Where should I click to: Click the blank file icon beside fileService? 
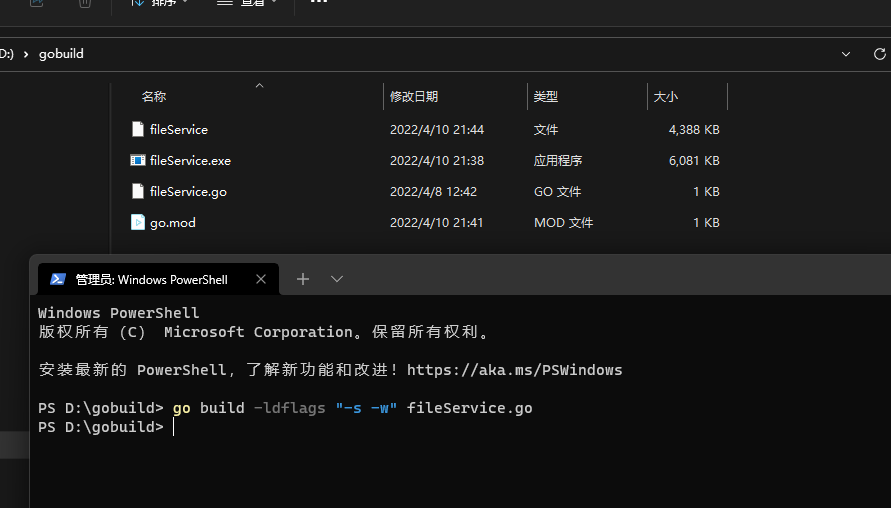tap(138, 130)
